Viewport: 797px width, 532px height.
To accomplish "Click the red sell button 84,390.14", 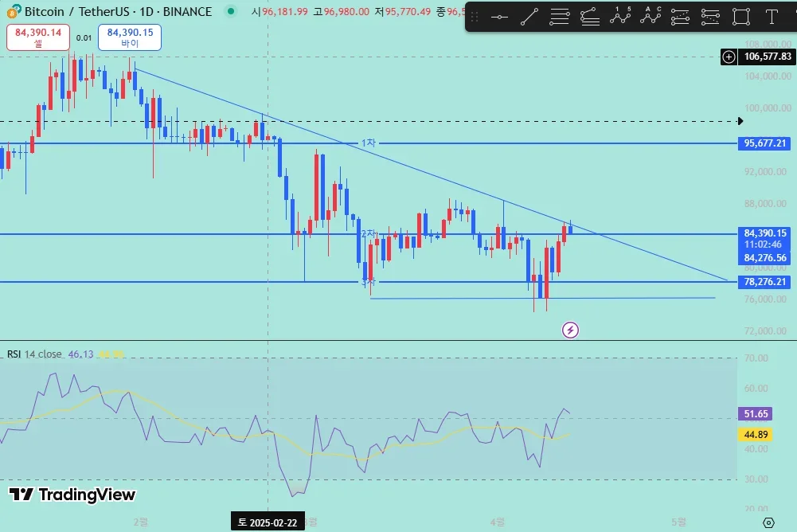I will pos(38,37).
